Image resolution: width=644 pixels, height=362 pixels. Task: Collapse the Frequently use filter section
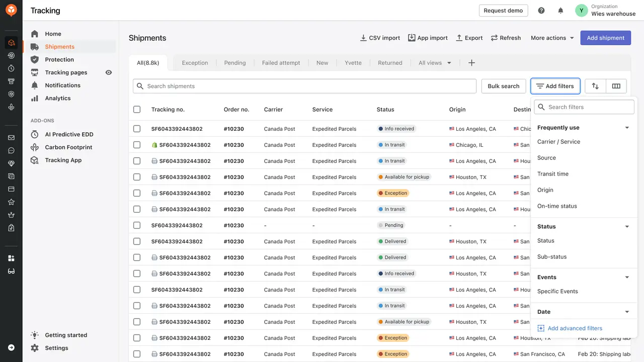click(x=627, y=128)
